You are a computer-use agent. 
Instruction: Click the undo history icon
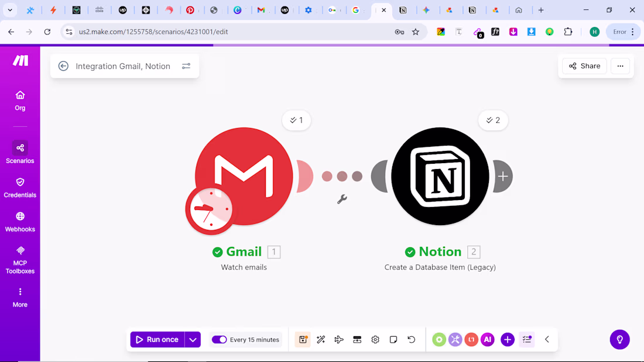412,339
